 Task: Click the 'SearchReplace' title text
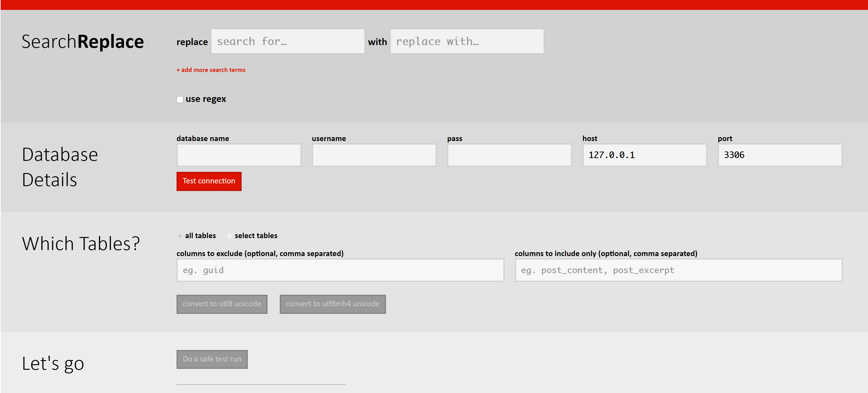pos(83,41)
